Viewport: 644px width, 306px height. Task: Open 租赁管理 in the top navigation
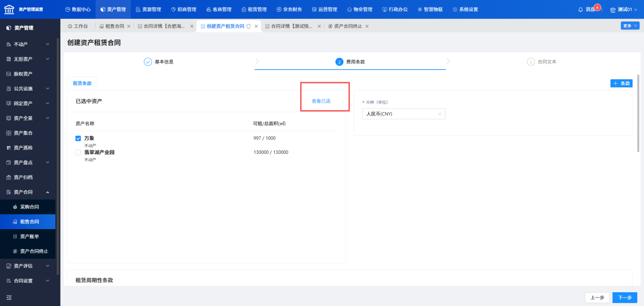[254, 9]
